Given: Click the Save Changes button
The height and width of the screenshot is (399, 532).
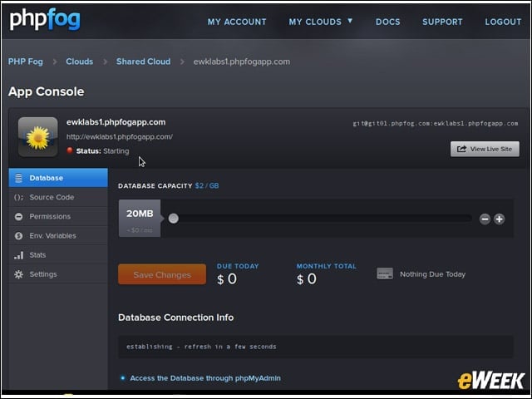Looking at the screenshot, I should pyautogui.click(x=162, y=274).
